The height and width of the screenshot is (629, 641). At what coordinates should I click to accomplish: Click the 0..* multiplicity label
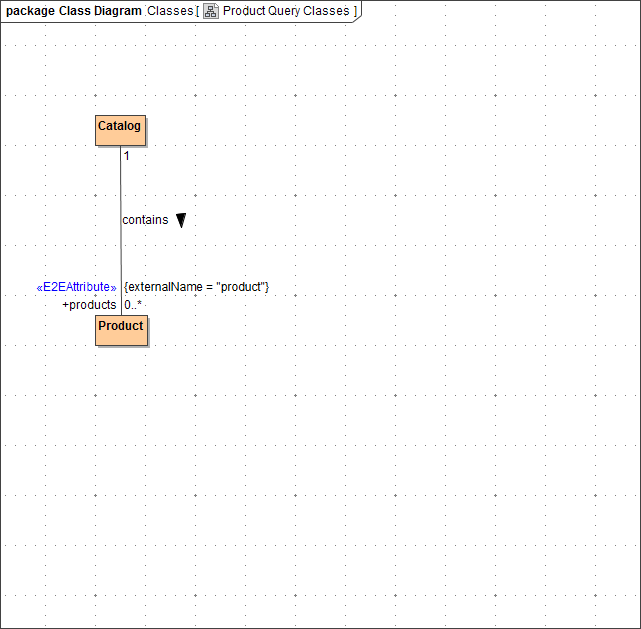[133, 304]
